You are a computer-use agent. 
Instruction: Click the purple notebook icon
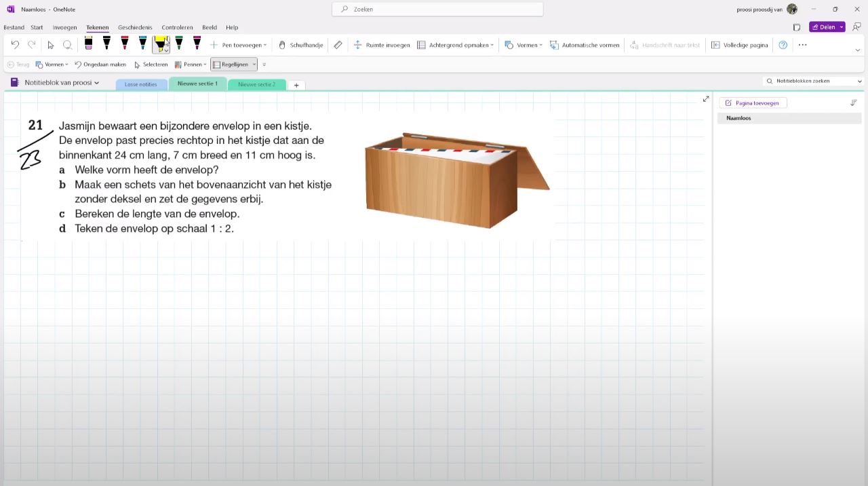click(x=14, y=83)
